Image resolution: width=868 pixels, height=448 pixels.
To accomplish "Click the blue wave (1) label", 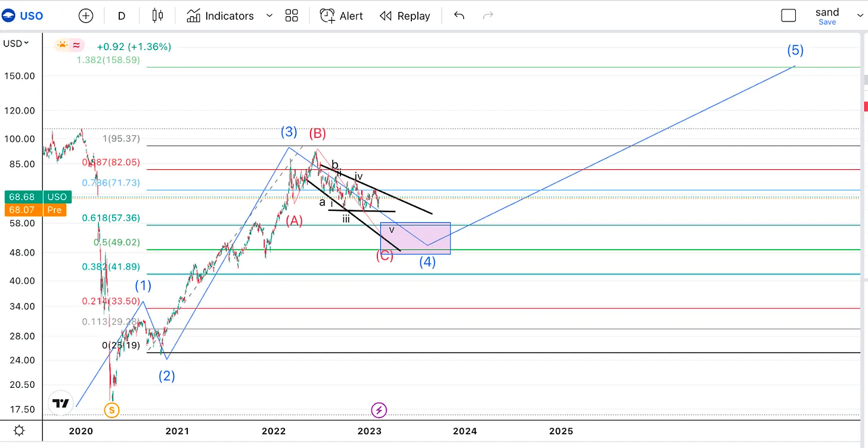I will [143, 285].
